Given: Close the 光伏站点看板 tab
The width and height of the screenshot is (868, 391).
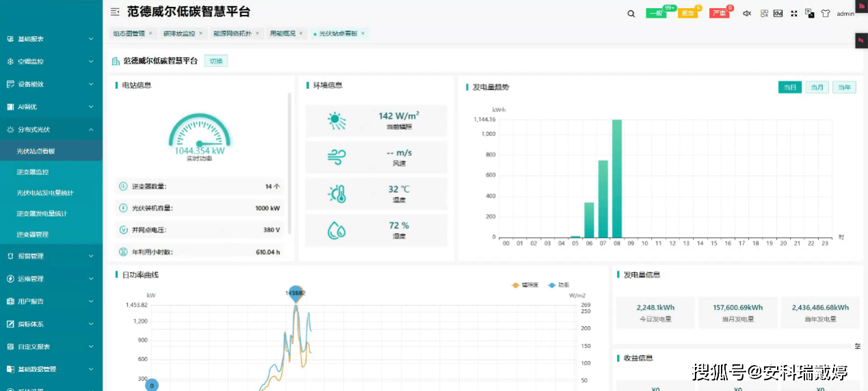Looking at the screenshot, I should [363, 33].
